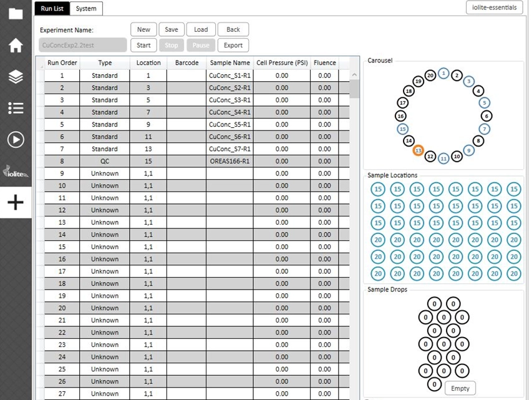Screen dimensions: 532x400
Task: Click the iolite-essentials button at top right
Action: [x=496, y=7]
